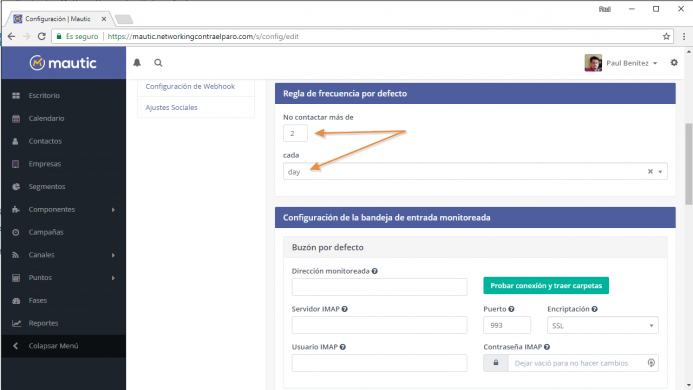Click the Mautic logo
This screenshot has width=693, height=390.
[x=63, y=63]
